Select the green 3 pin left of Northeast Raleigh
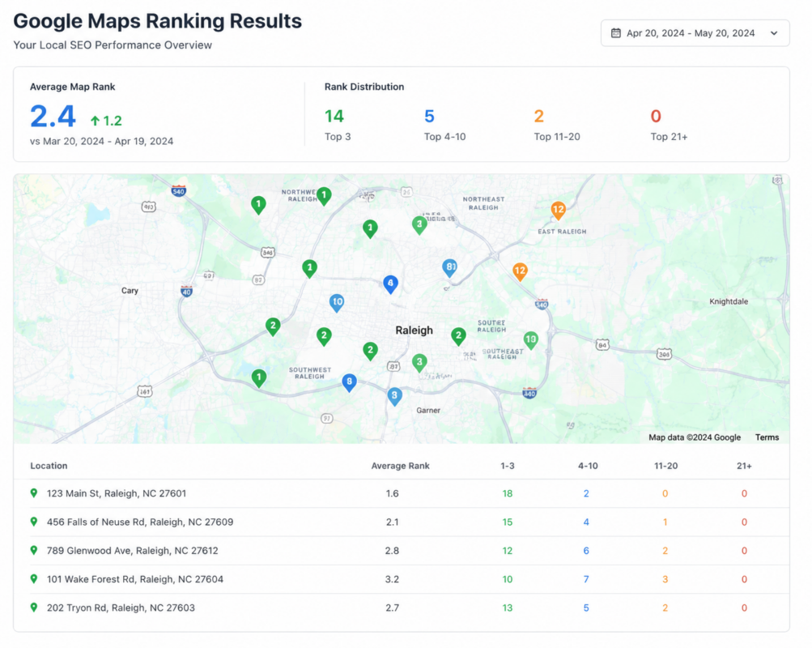Viewport: 812px width, 648px height. [x=419, y=225]
